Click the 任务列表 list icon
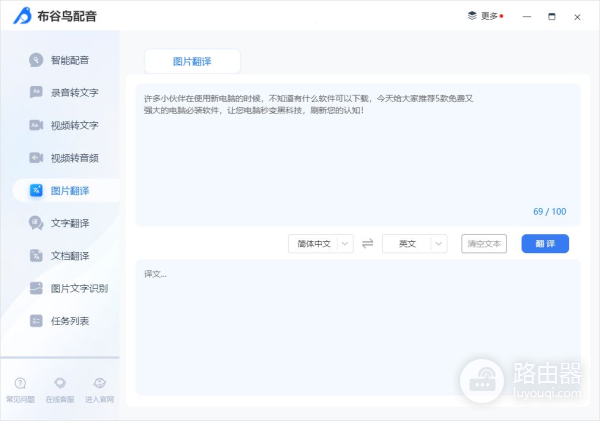Viewport: 600px width, 421px height. pyautogui.click(x=36, y=321)
